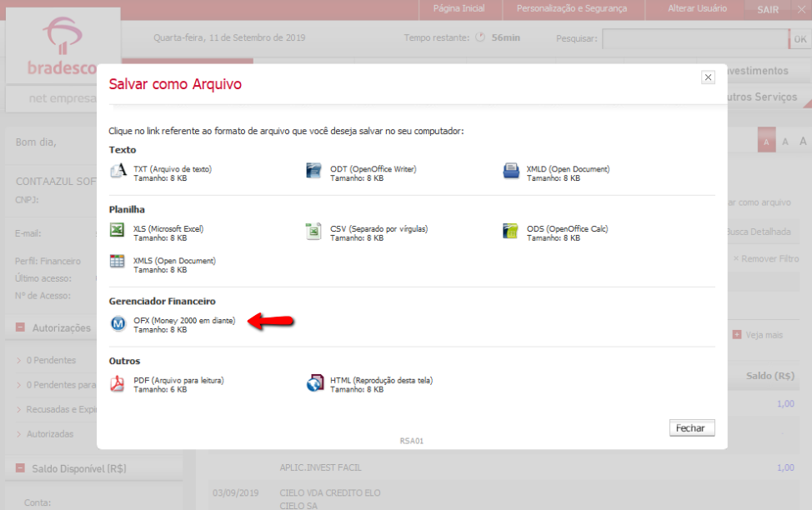812x510 pixels.
Task: Open Autorizadas in sidebar
Action: 50,434
